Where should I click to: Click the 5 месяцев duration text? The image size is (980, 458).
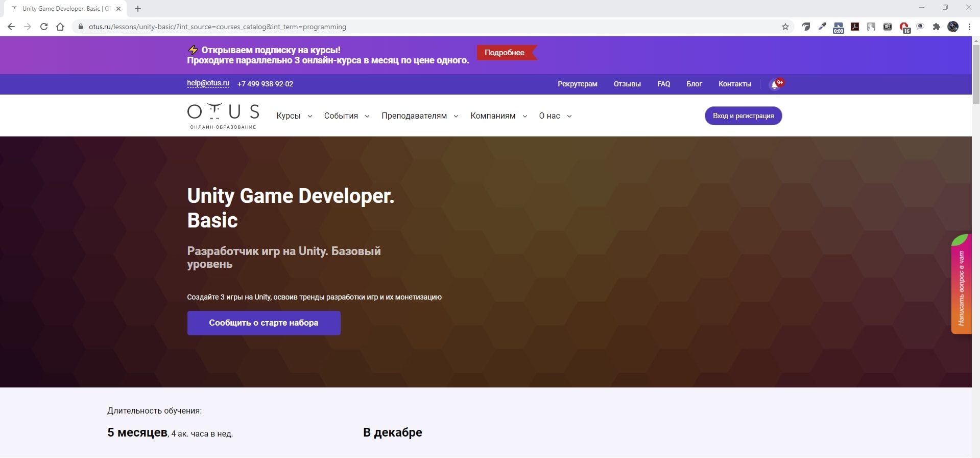click(x=137, y=432)
